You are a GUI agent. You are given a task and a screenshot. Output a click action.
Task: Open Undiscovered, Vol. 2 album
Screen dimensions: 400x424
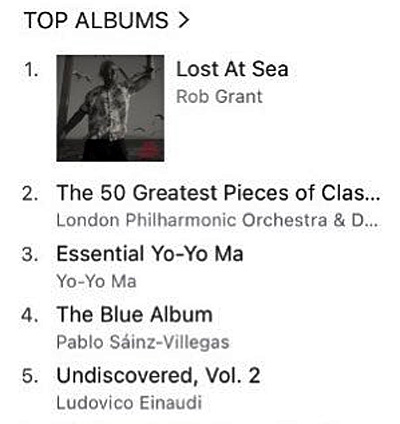coord(158,375)
